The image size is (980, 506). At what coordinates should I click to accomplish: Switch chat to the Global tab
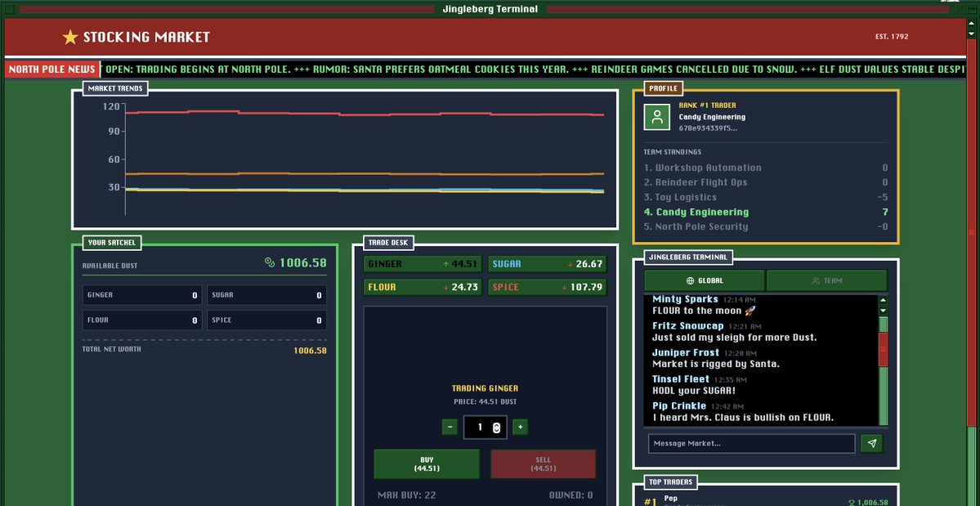pyautogui.click(x=705, y=280)
